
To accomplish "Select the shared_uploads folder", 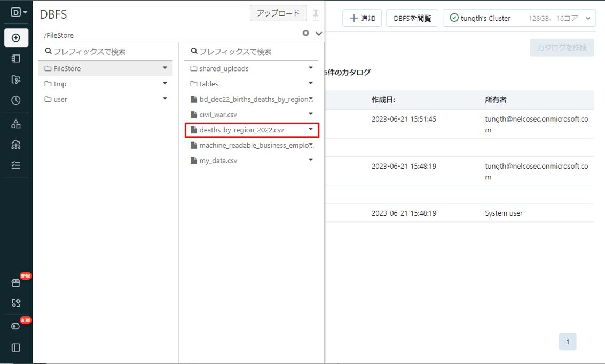I will click(251, 68).
